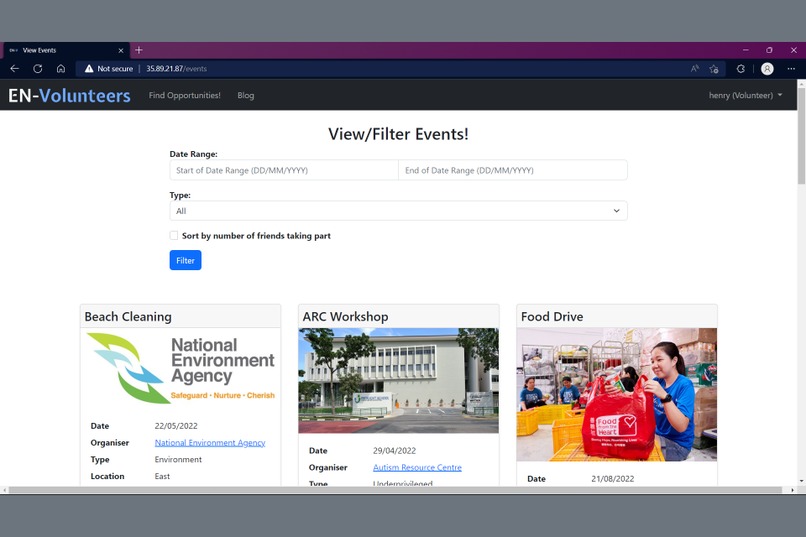The height and width of the screenshot is (537, 806).
Task: Click the East location value
Action: tap(162, 476)
